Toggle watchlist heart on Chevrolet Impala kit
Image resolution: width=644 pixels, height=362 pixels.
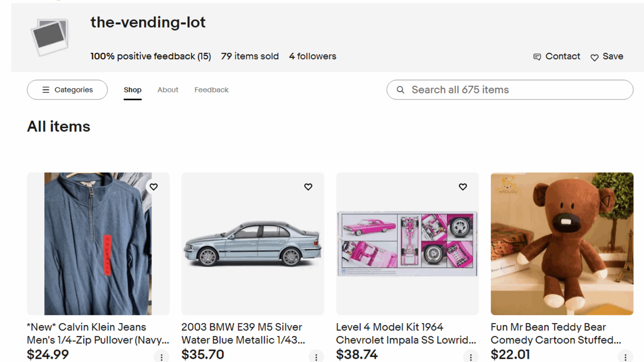(463, 187)
